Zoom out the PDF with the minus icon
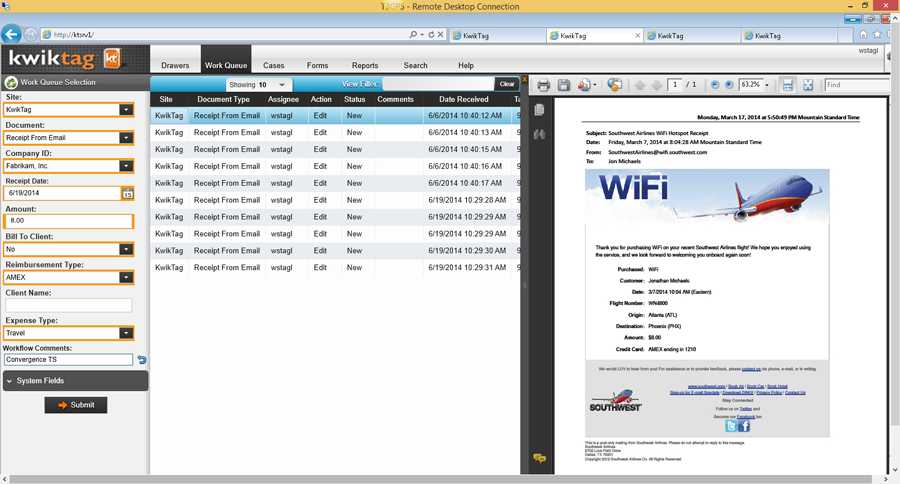This screenshot has height=484, width=900. pyautogui.click(x=715, y=85)
